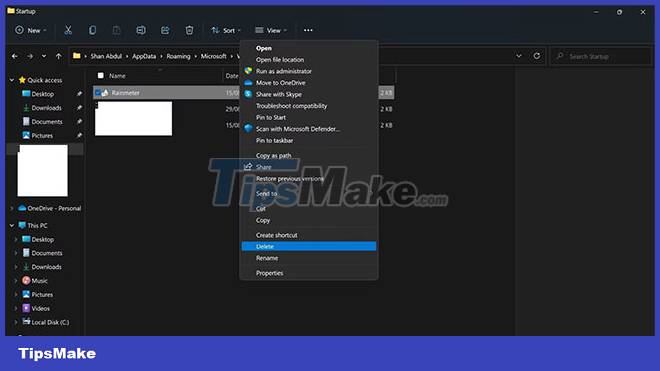Click the Copy icon in toolbar
The height and width of the screenshot is (371, 660).
92,30
